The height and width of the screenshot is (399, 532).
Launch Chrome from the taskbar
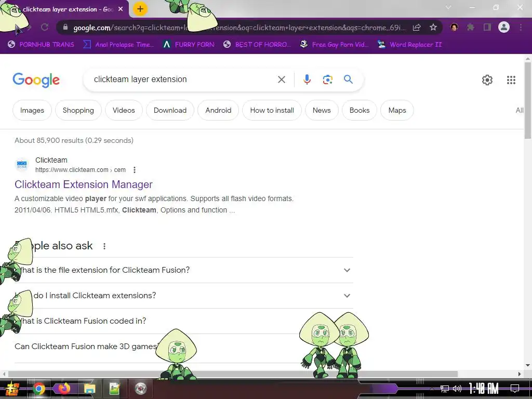(38, 389)
